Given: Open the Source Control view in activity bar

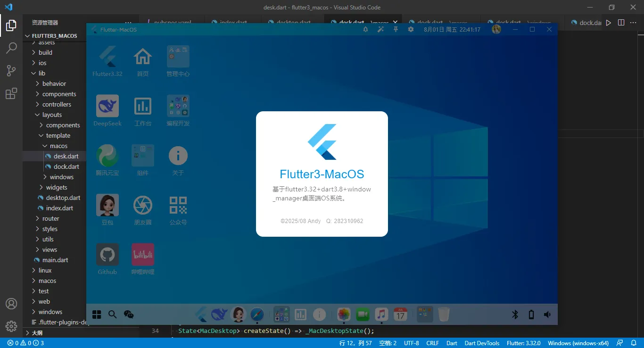Looking at the screenshot, I should coord(11,70).
